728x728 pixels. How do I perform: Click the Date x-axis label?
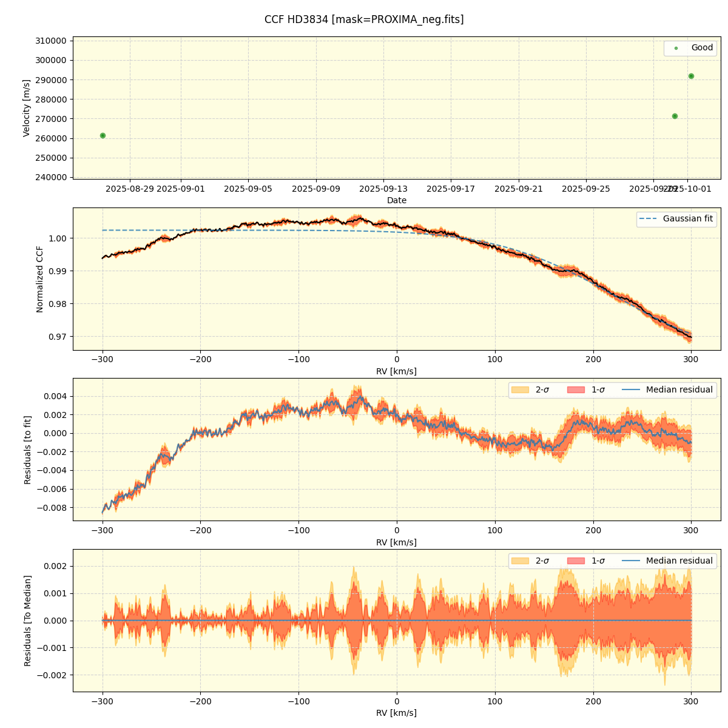397,200
